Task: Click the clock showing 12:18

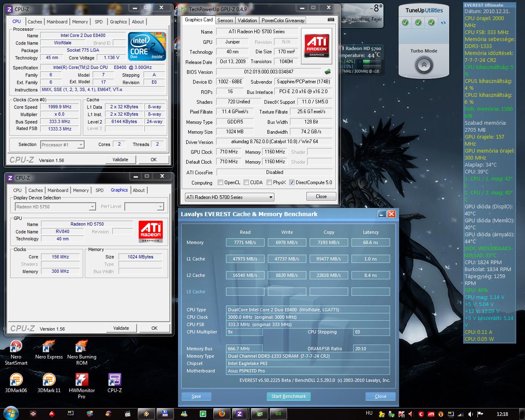Action: 502,414
